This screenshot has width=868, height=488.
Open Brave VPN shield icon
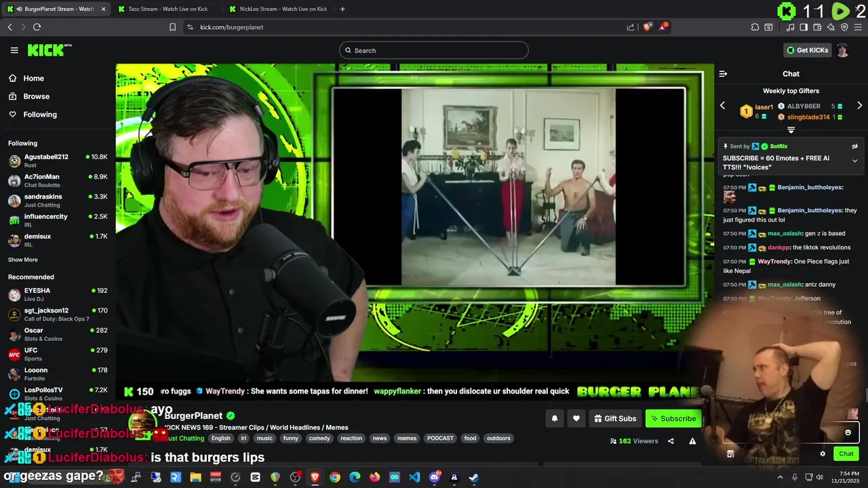pyautogui.click(x=844, y=27)
